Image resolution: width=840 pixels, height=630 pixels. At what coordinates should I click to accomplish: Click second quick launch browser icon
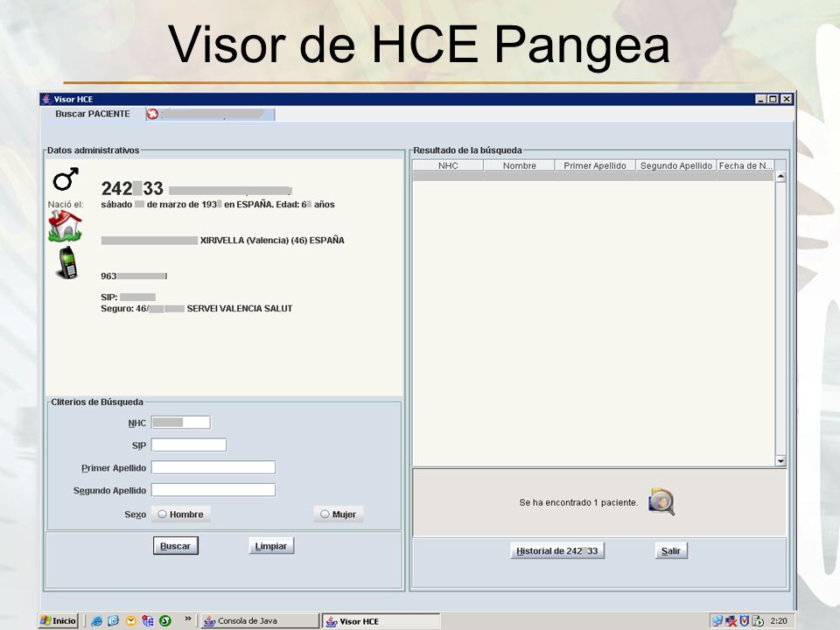point(113,621)
